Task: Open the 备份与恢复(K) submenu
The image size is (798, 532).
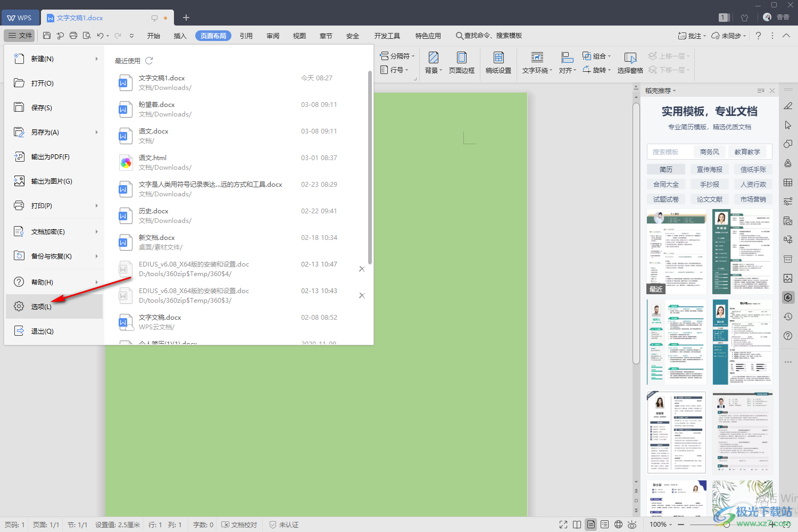Action: (x=54, y=256)
